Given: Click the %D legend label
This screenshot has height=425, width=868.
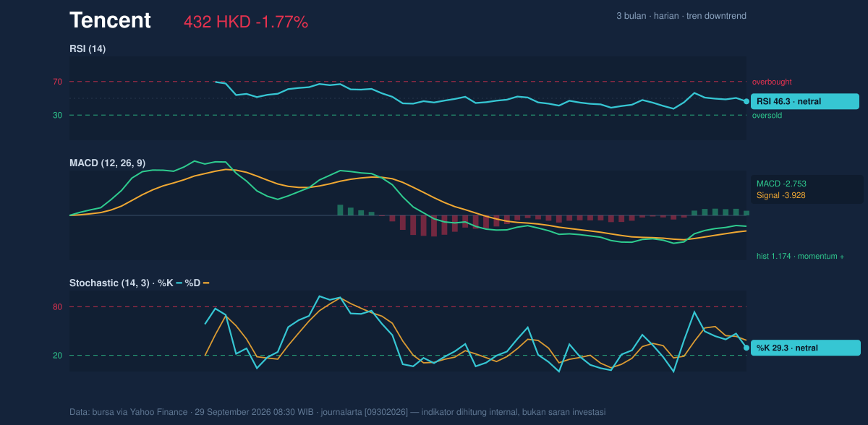Looking at the screenshot, I should click(192, 283).
